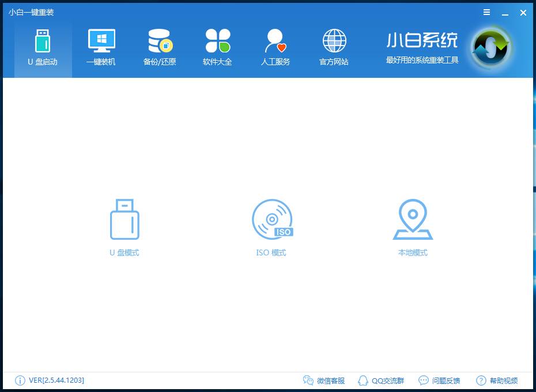536x392 pixels.
Task: Open the U 盘启动 tab
Action: coord(43,49)
